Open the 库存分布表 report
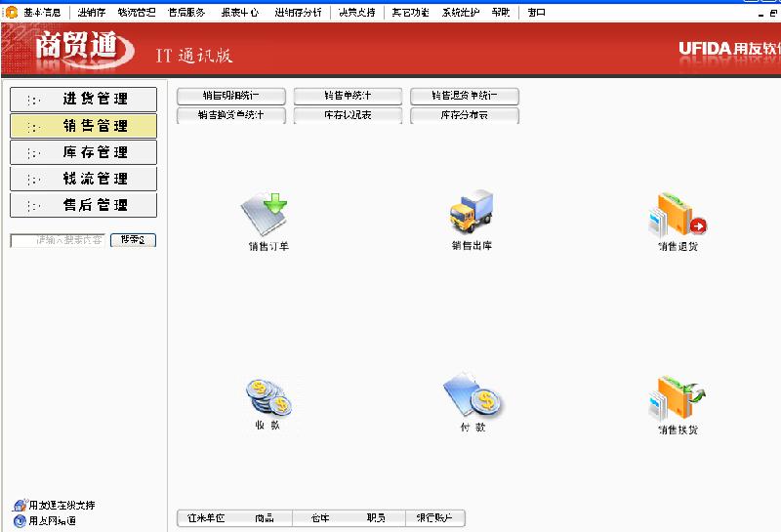The image size is (781, 532). click(465, 115)
